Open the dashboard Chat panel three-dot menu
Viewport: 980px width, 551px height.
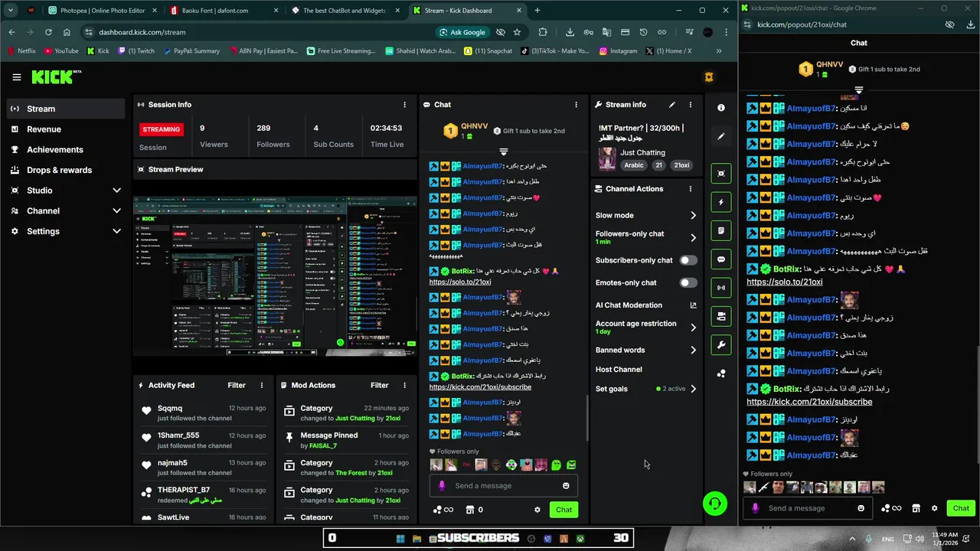577,105
